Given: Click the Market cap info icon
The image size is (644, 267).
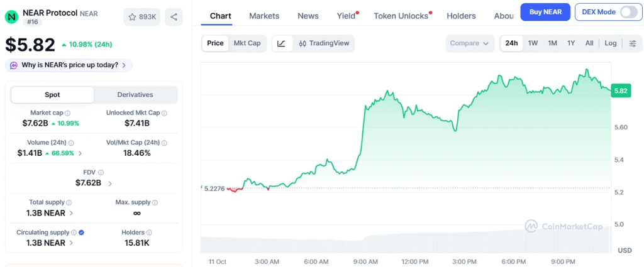Looking at the screenshot, I should (x=68, y=113).
